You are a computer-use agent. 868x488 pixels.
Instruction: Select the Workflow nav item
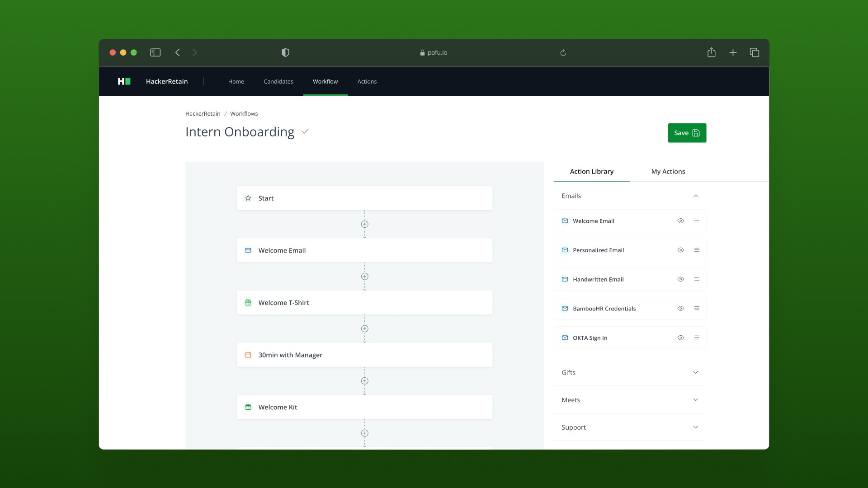tap(325, 81)
